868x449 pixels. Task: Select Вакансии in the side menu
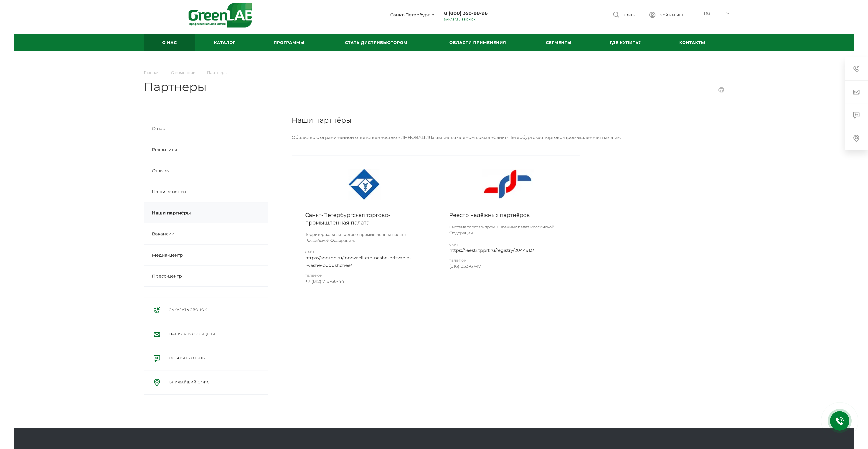coord(206,234)
